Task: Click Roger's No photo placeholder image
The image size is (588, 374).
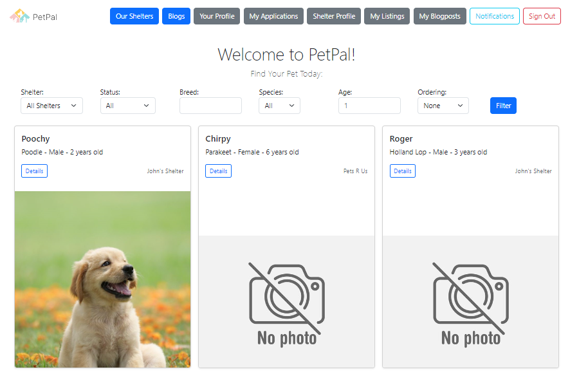Action: tap(471, 302)
